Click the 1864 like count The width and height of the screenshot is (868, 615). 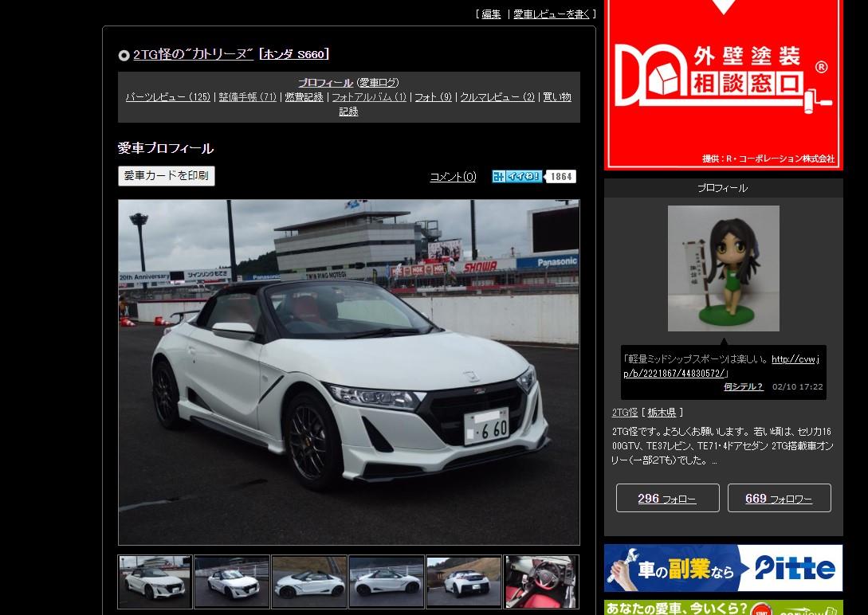point(560,176)
